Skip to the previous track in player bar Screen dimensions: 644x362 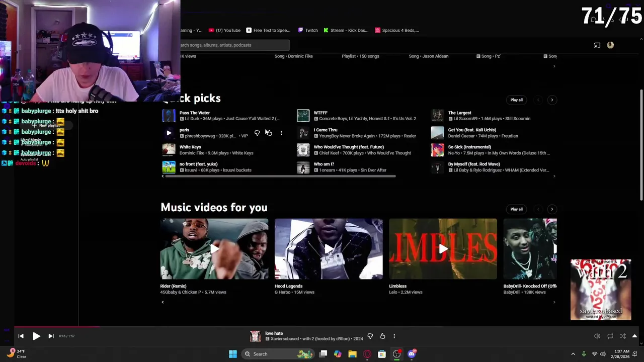pyautogui.click(x=21, y=336)
